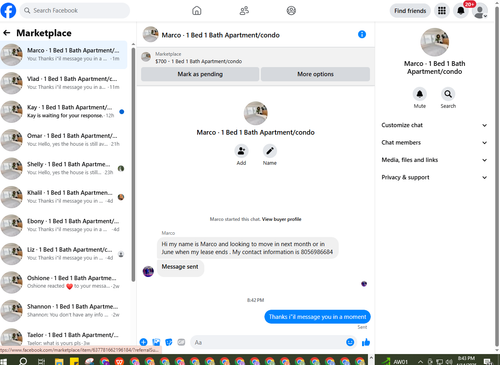The height and width of the screenshot is (365, 500).
Task: Expand Chat members section
Action: [434, 142]
